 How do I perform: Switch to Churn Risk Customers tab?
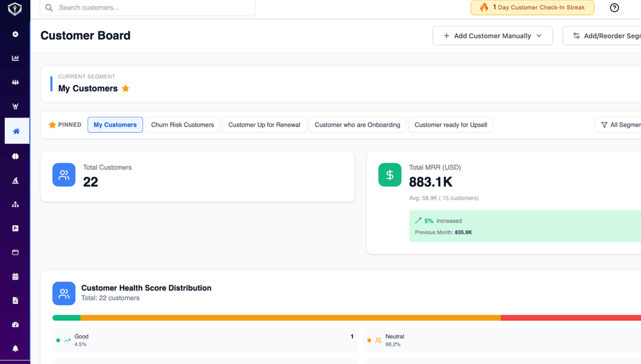point(182,124)
